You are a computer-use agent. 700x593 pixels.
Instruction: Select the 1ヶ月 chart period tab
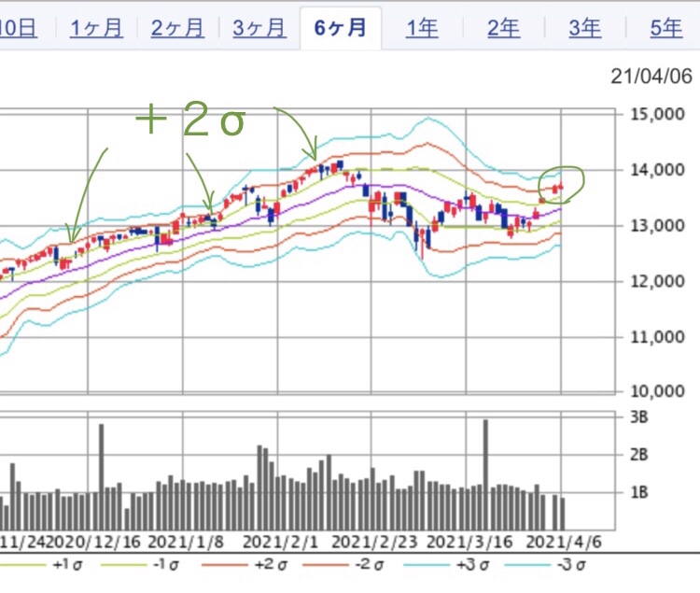click(96, 28)
